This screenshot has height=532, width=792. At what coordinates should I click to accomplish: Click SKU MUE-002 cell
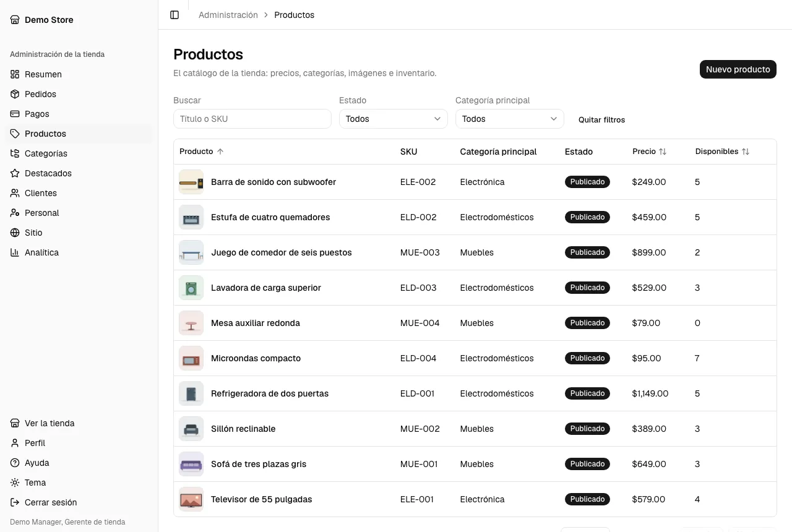point(420,429)
